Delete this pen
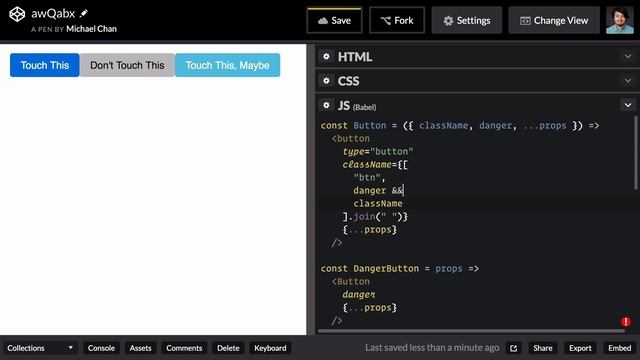The height and width of the screenshot is (360, 640). pyautogui.click(x=228, y=348)
